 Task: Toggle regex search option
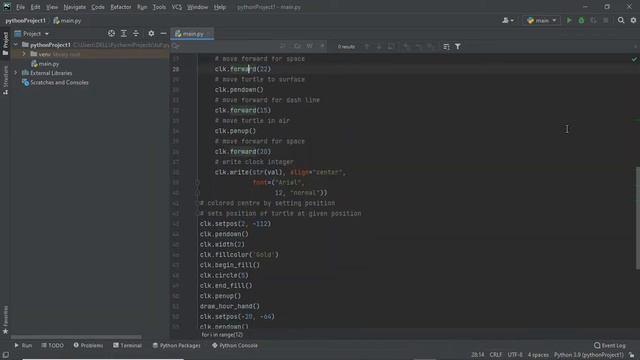[322, 46]
